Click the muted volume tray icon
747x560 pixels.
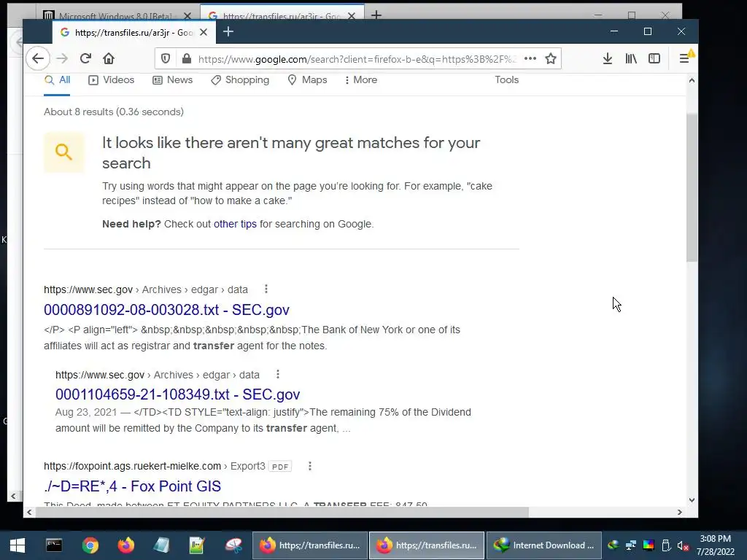coord(683,545)
